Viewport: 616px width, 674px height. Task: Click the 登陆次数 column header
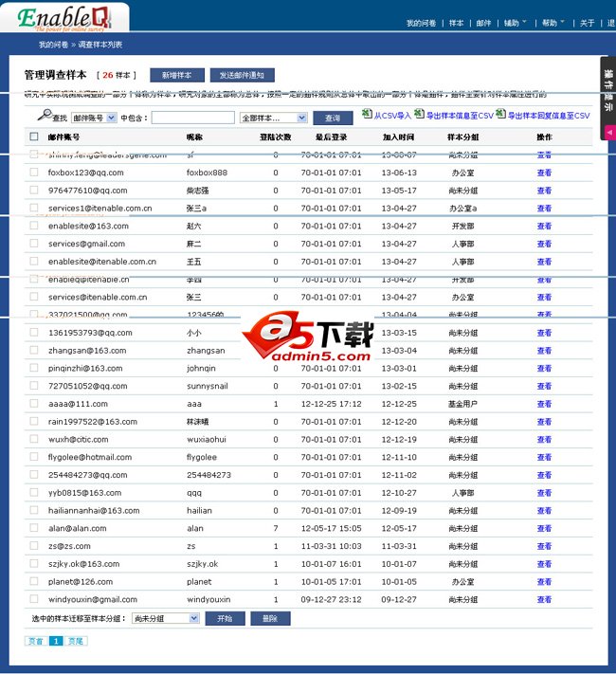point(276,137)
